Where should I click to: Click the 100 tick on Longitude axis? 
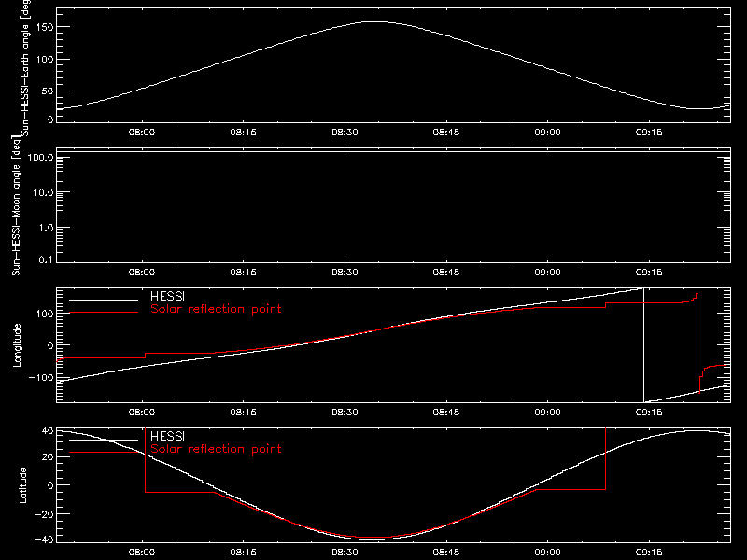(44, 314)
